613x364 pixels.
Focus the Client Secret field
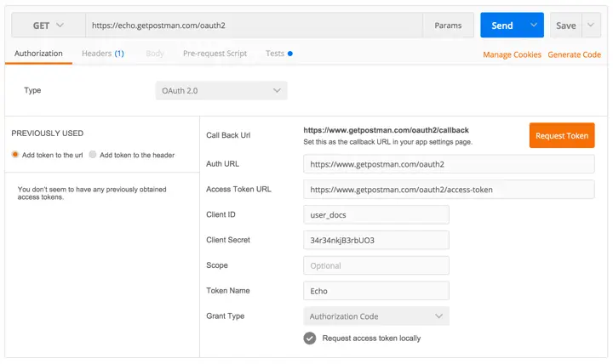pos(375,240)
